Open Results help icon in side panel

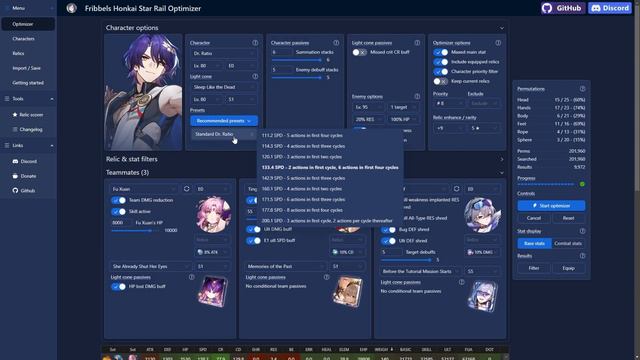pos(582,256)
